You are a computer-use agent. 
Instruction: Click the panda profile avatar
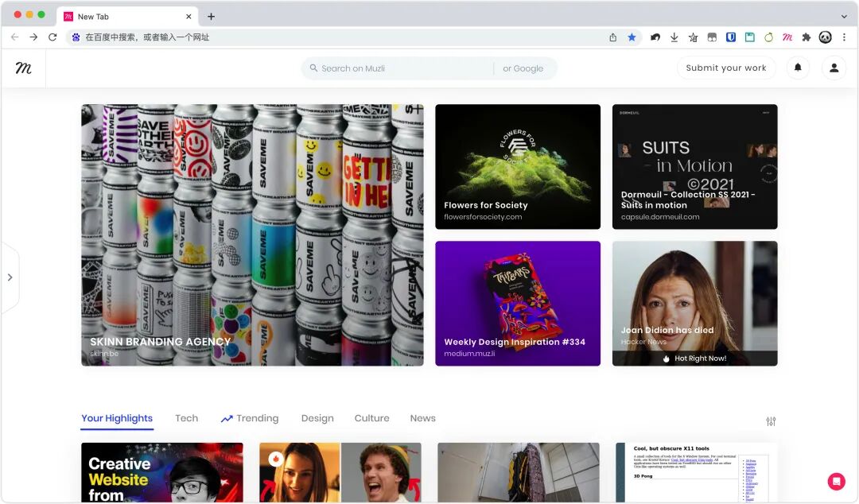click(825, 37)
